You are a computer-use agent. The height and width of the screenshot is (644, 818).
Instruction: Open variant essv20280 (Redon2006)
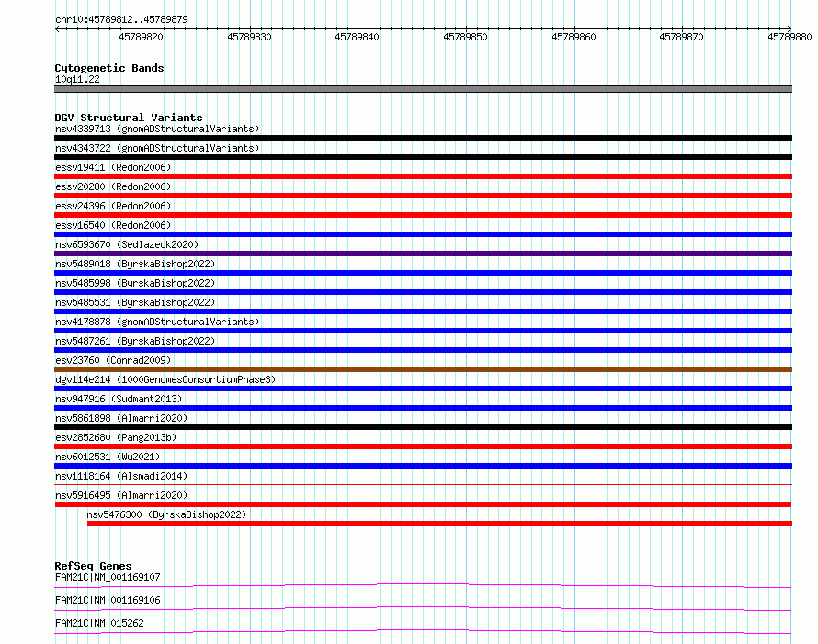[113, 186]
